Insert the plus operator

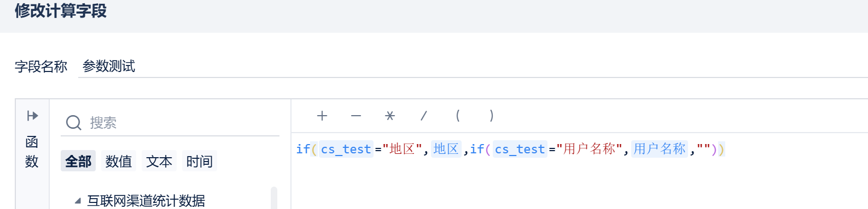pos(322,116)
